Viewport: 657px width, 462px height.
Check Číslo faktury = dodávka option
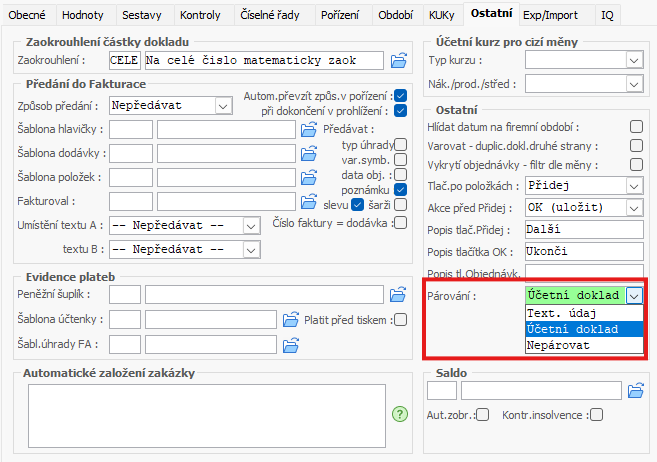pyautogui.click(x=401, y=222)
